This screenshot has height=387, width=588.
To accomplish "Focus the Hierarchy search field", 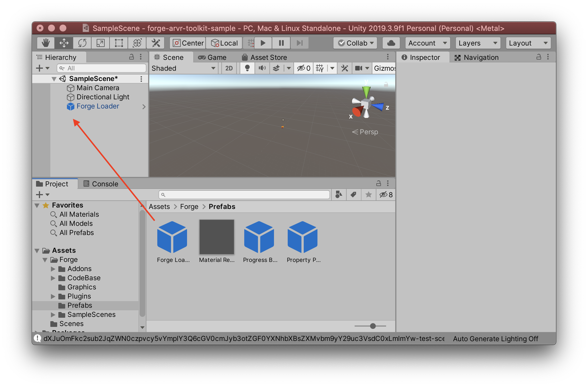I will [102, 68].
